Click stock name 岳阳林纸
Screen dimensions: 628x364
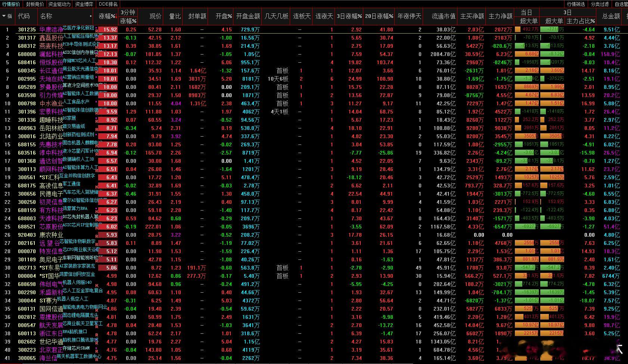coord(52,128)
